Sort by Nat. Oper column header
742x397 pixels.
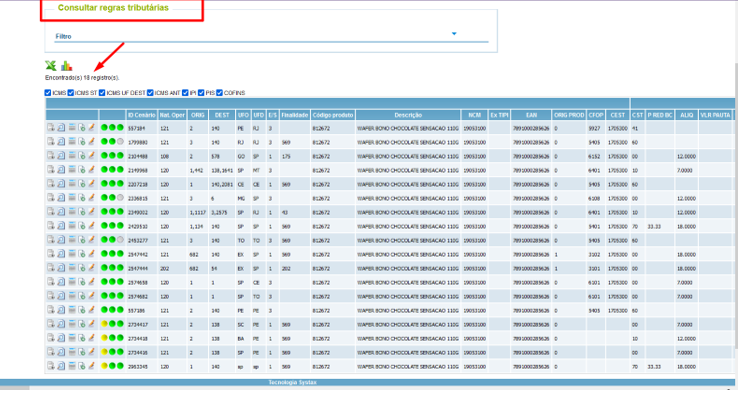(172, 115)
